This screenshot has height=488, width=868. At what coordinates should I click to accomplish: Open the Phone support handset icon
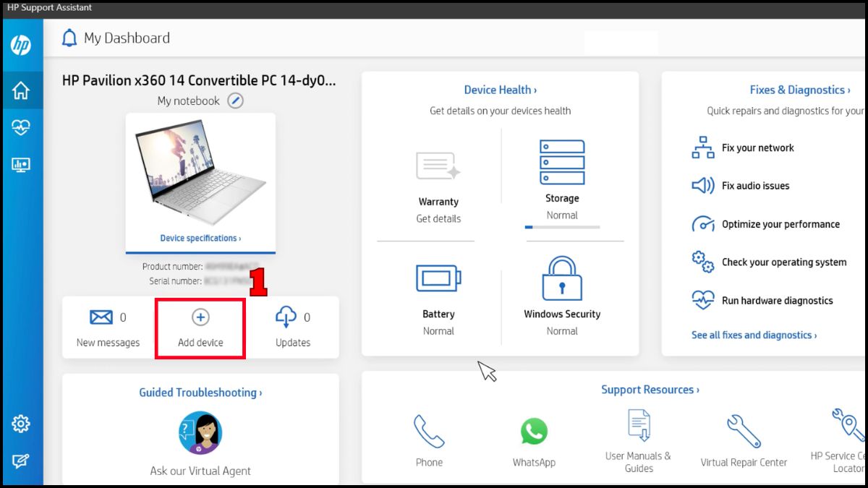pos(429,432)
